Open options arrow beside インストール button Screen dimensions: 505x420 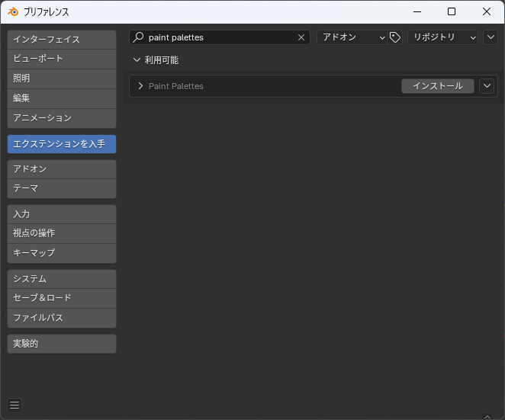coord(487,86)
